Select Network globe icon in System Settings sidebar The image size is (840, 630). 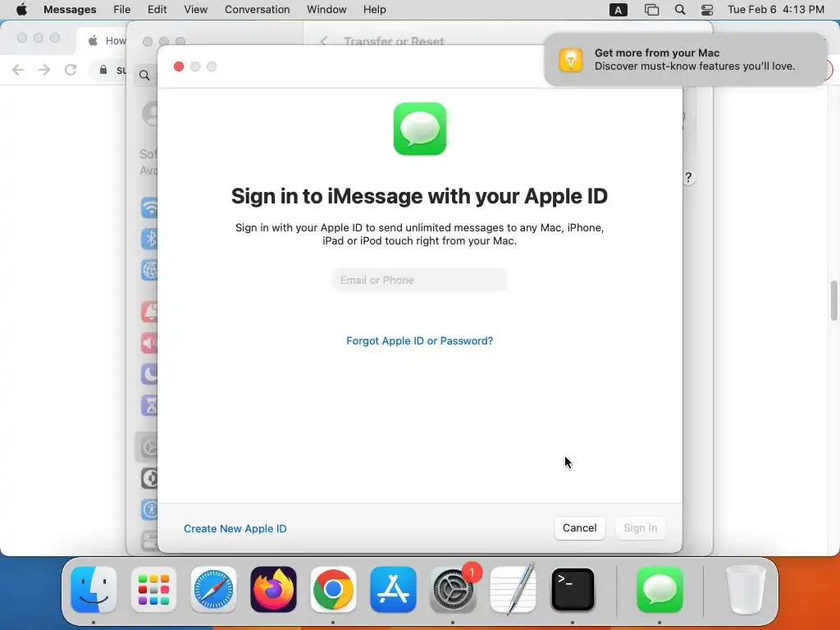pyautogui.click(x=149, y=269)
